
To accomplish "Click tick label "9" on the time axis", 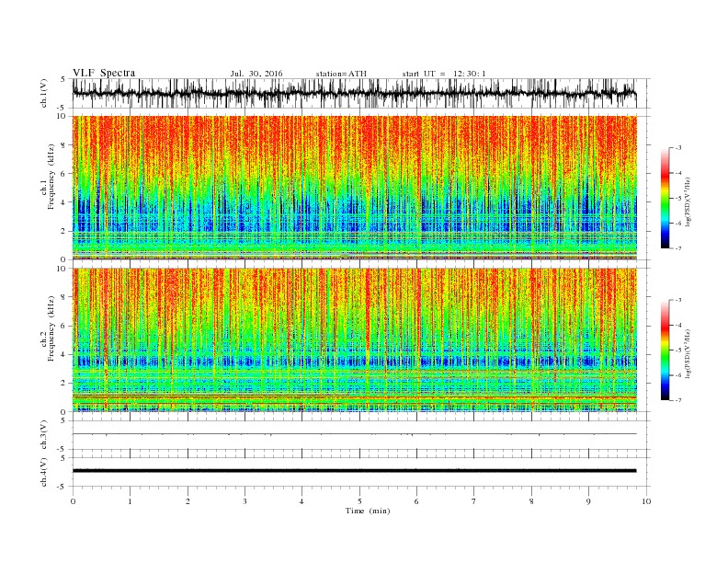I will [x=588, y=501].
